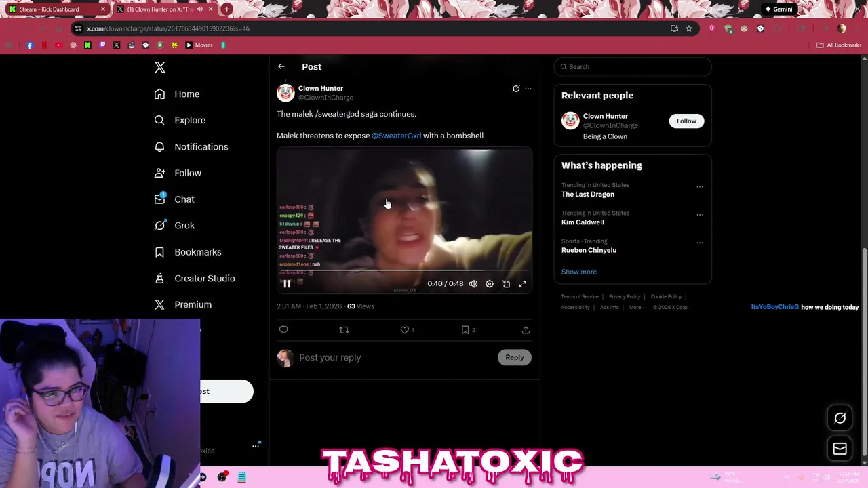Open video playback settings gear
The height and width of the screenshot is (488, 868).
pyautogui.click(x=490, y=284)
